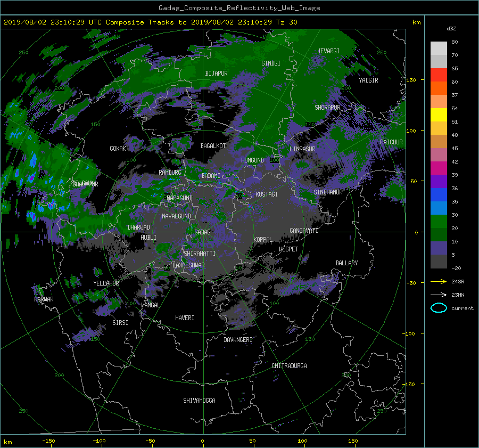Click the HUNGUND city label
479x448 pixels.
[x=252, y=160]
